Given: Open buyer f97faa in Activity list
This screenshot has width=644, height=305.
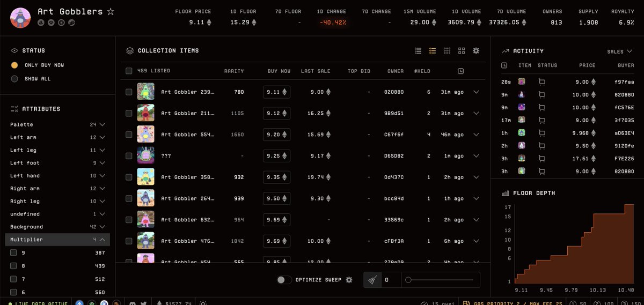Looking at the screenshot, I should coord(624,82).
